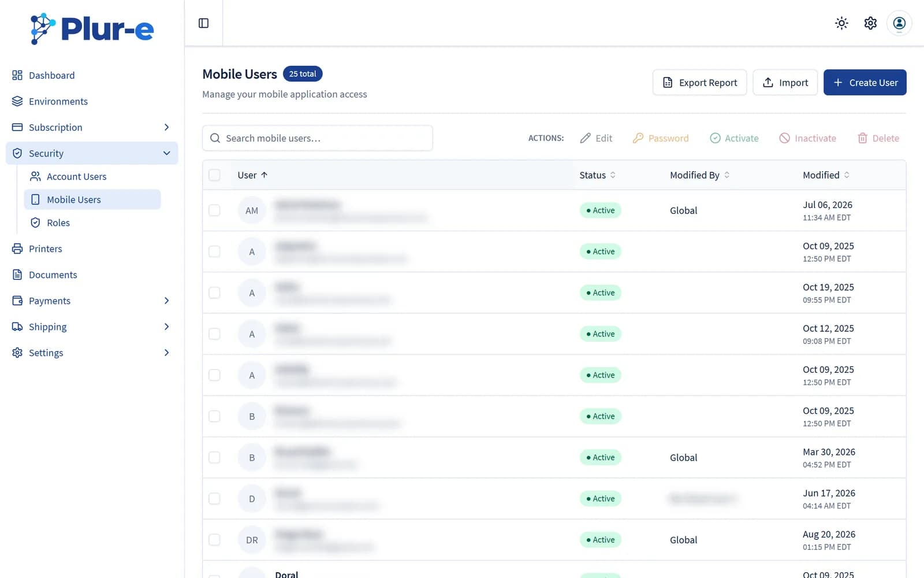Expand the Settings menu chevron

coord(166,353)
